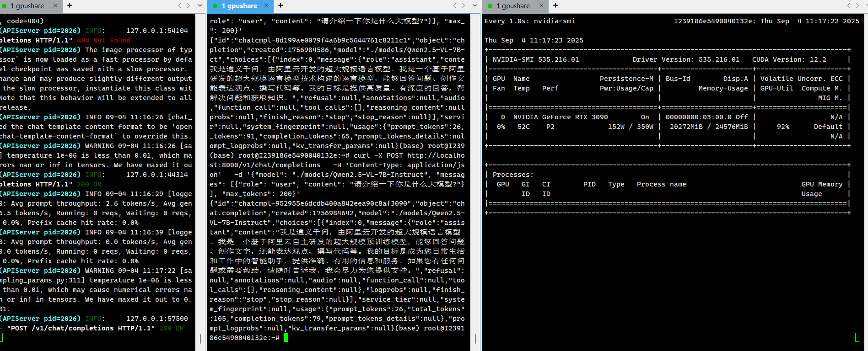Go to next tab in the right pane
Image resolution: width=868 pixels, height=351 pixels.
(857, 5)
